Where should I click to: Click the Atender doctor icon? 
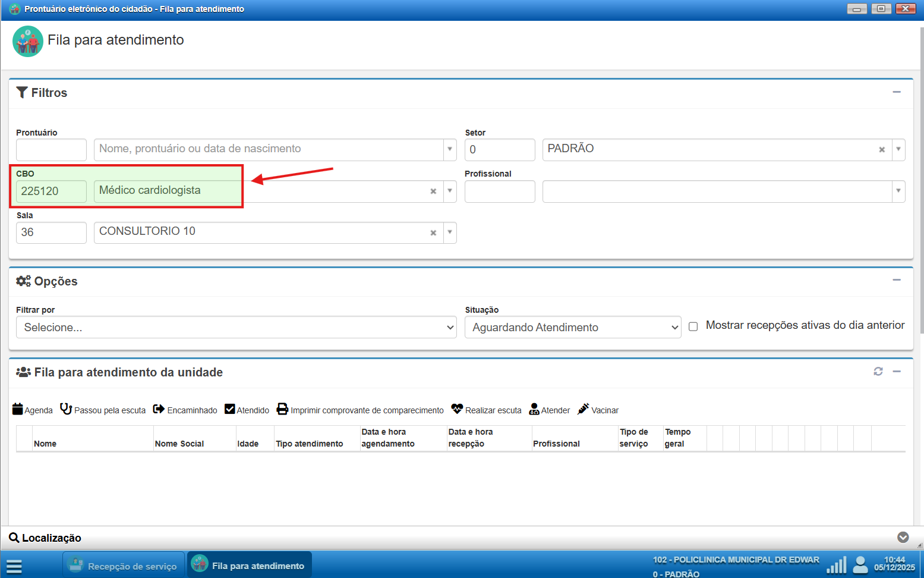click(x=534, y=409)
